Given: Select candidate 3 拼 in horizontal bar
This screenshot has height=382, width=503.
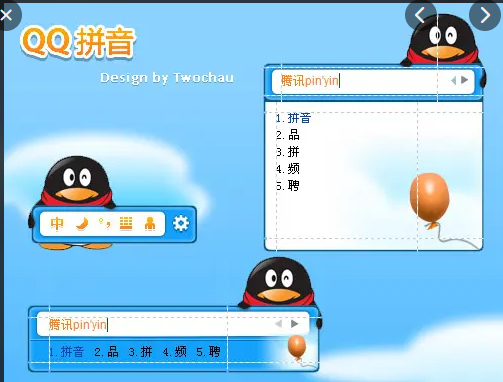Looking at the screenshot, I should [140, 352].
